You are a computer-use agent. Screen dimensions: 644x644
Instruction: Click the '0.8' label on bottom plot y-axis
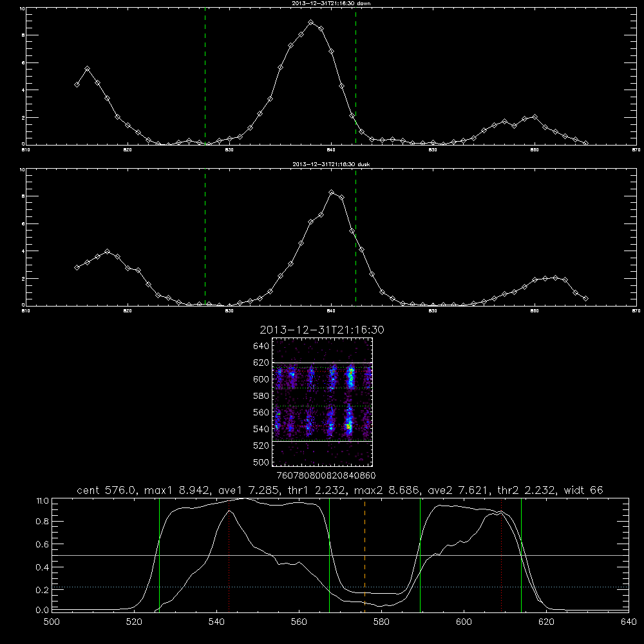click(x=42, y=522)
